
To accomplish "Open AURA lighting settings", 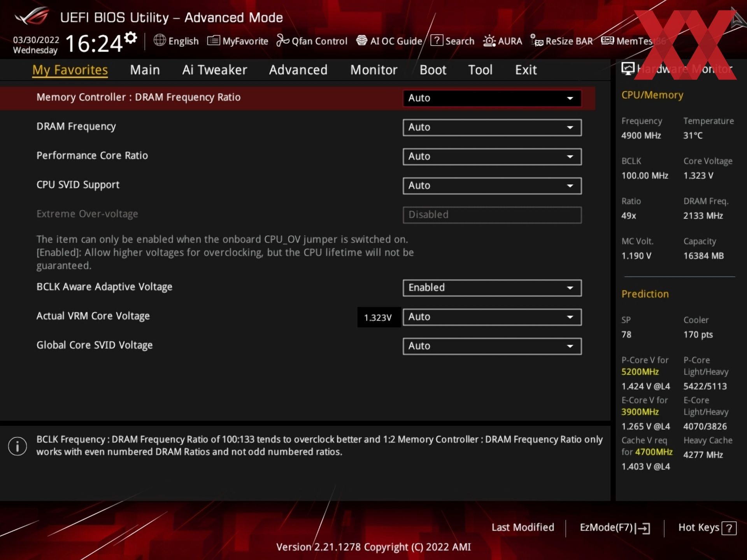I will [x=489, y=41].
